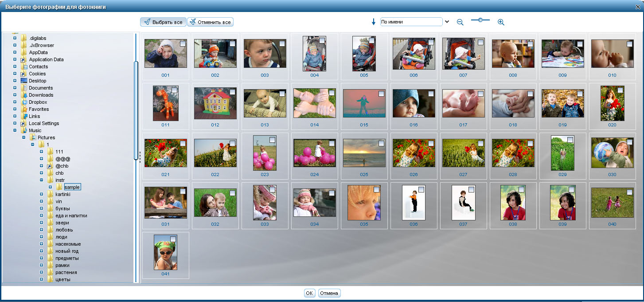The width and height of the screenshot is (644, 302).
Task: Click the насекомые folder icon
Action: tap(51, 244)
